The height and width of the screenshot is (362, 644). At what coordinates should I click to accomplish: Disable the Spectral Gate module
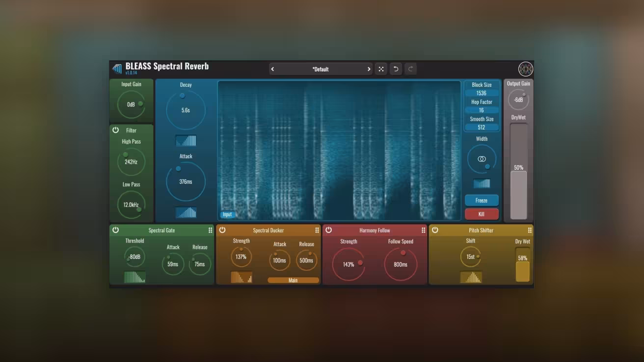(115, 230)
